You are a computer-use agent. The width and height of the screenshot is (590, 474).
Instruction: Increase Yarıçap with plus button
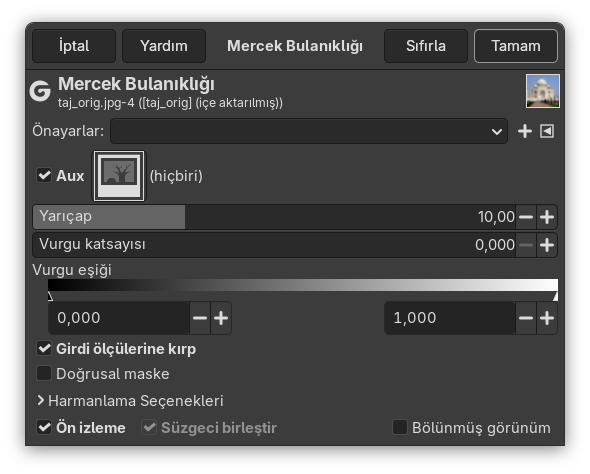click(547, 217)
